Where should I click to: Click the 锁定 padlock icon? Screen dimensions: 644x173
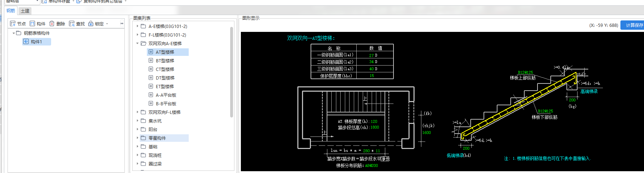[x=91, y=24]
